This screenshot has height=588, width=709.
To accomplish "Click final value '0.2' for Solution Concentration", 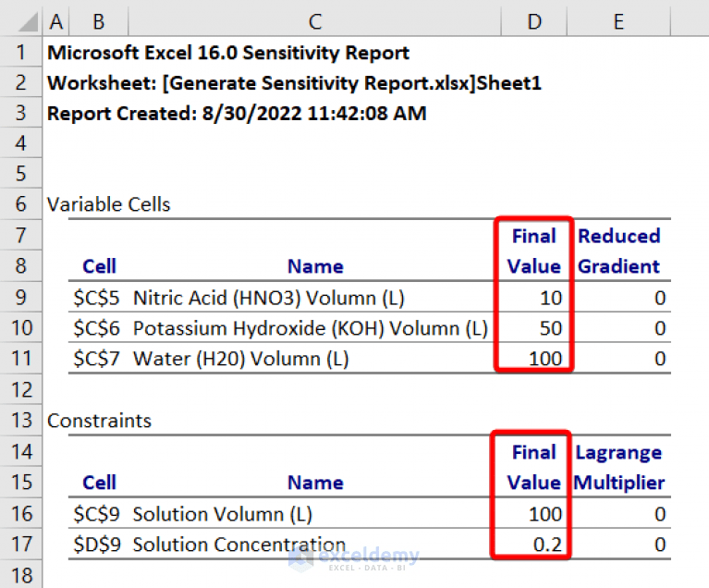I will tap(547, 545).
